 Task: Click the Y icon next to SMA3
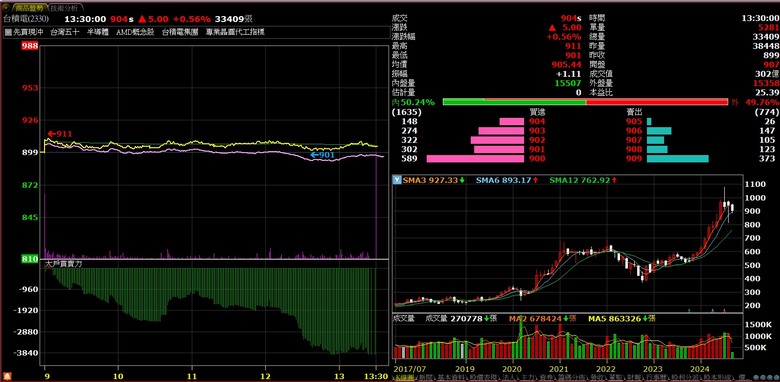(396, 180)
